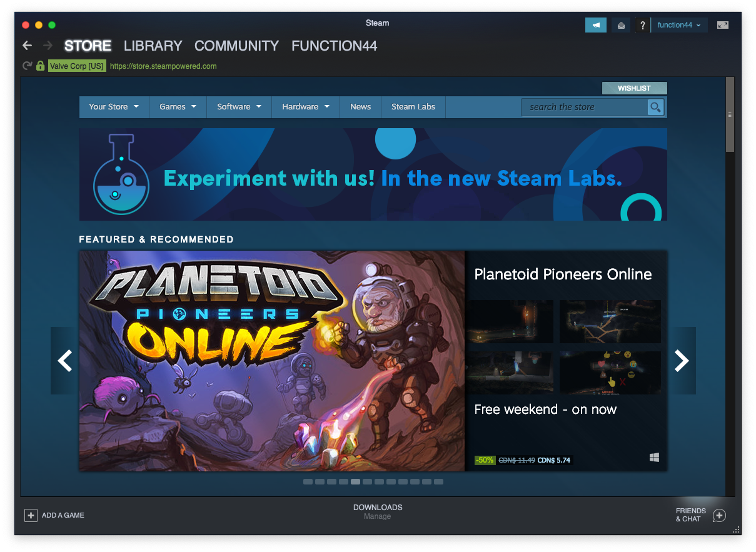This screenshot has width=756, height=552.
Task: Click Planetoid Pioneers Online main capsule image
Action: 272,361
